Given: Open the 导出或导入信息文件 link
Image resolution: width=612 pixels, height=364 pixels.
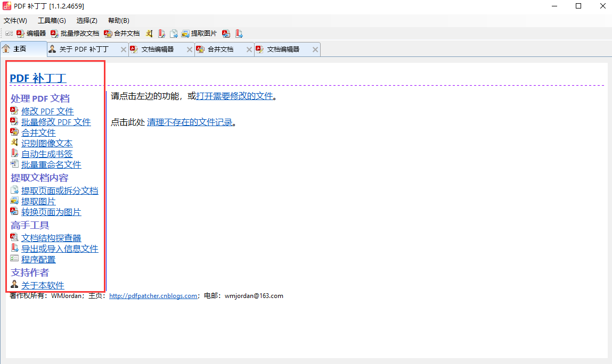Looking at the screenshot, I should (x=60, y=249).
